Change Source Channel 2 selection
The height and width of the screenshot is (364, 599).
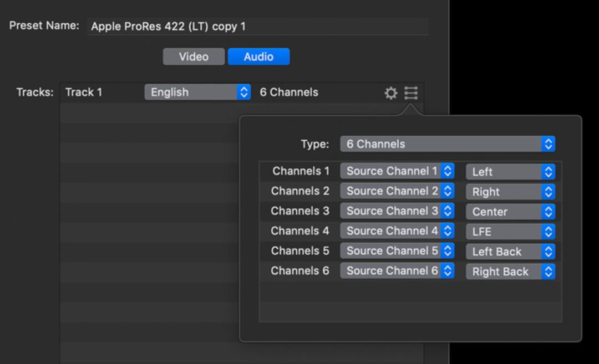[x=397, y=191]
